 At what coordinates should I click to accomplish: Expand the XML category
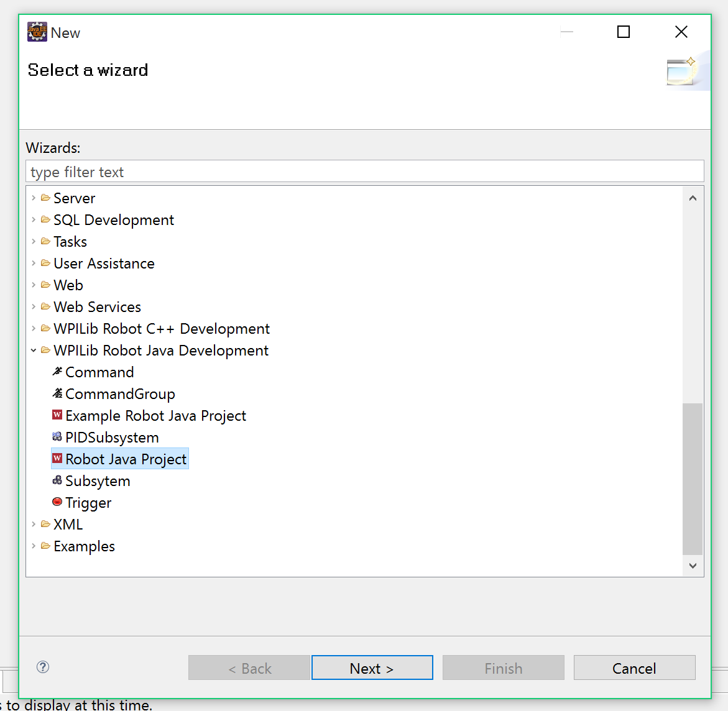[x=34, y=524]
